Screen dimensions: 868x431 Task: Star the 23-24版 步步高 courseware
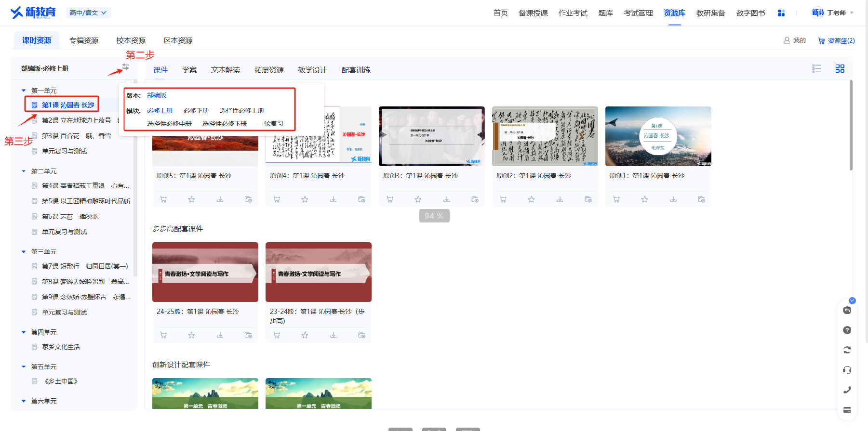tap(305, 335)
